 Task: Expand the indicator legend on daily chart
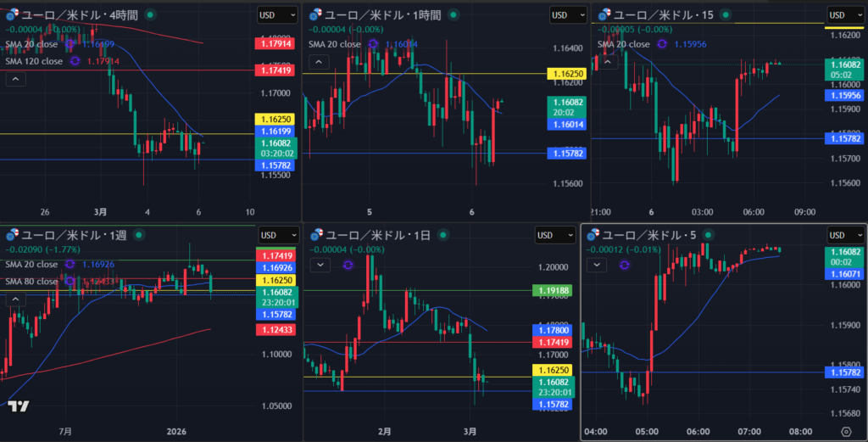[x=321, y=265]
